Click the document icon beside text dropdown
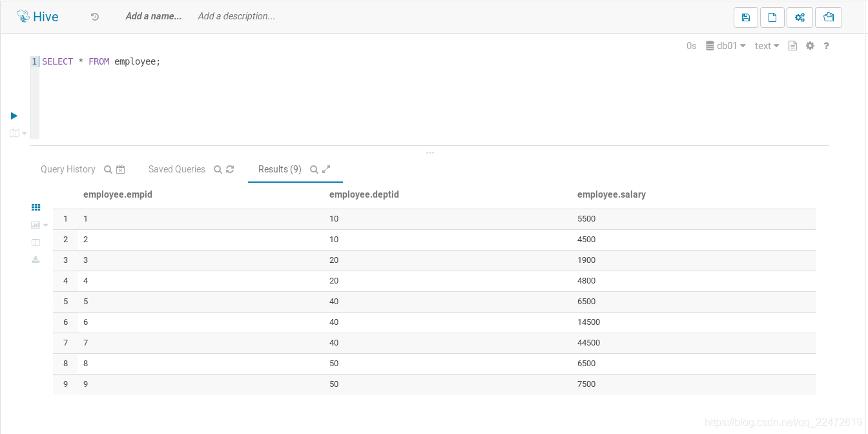 [x=792, y=46]
